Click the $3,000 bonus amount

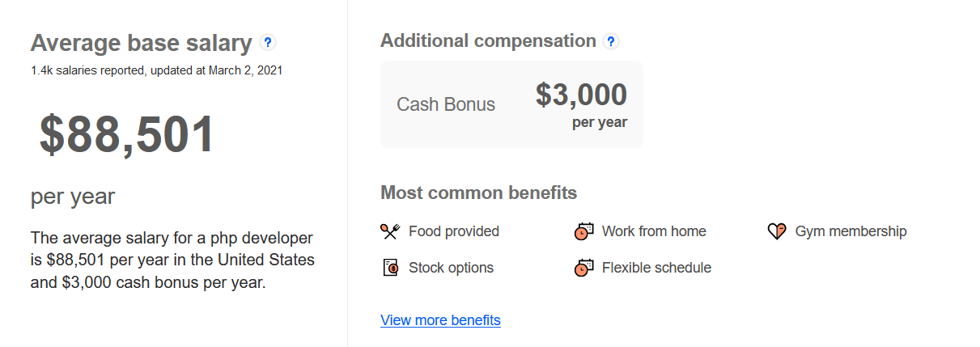click(x=581, y=95)
